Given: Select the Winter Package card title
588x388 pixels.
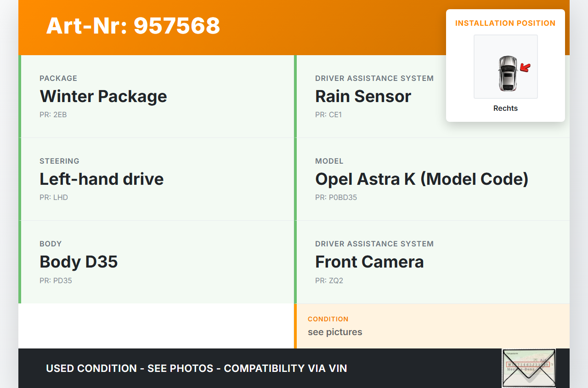Looking at the screenshot, I should click(103, 97).
